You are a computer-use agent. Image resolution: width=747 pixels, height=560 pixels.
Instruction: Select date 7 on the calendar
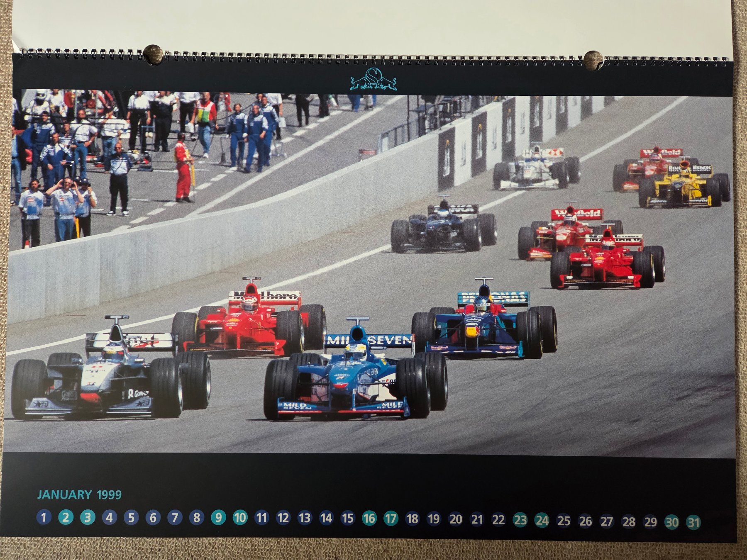175,518
